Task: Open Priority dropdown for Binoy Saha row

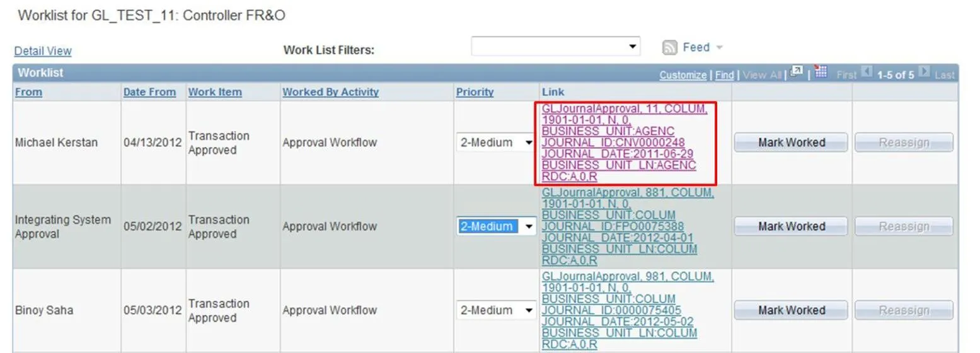Action: [496, 310]
